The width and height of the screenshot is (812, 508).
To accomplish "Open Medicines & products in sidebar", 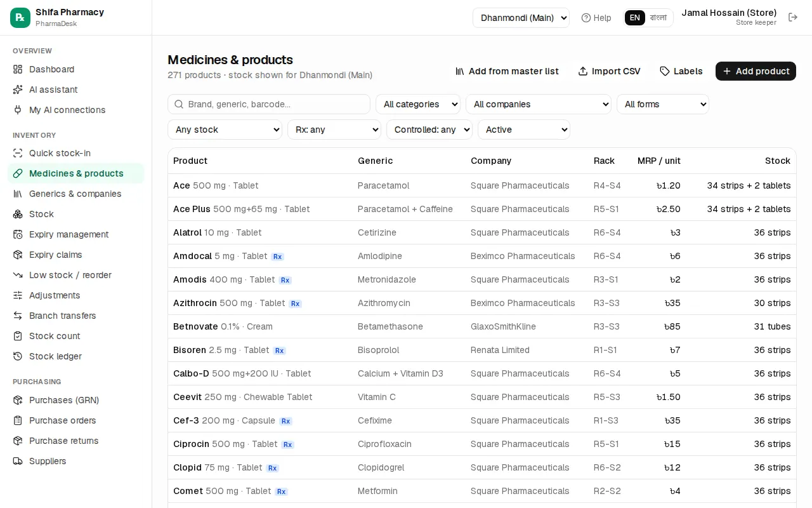I will pos(76,173).
